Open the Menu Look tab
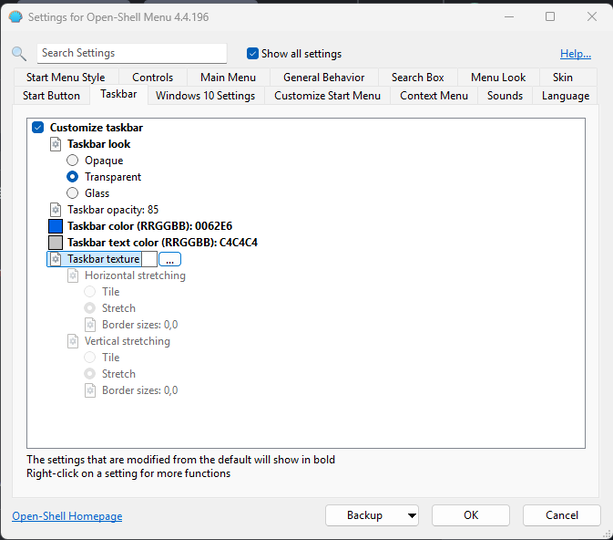 498,77
